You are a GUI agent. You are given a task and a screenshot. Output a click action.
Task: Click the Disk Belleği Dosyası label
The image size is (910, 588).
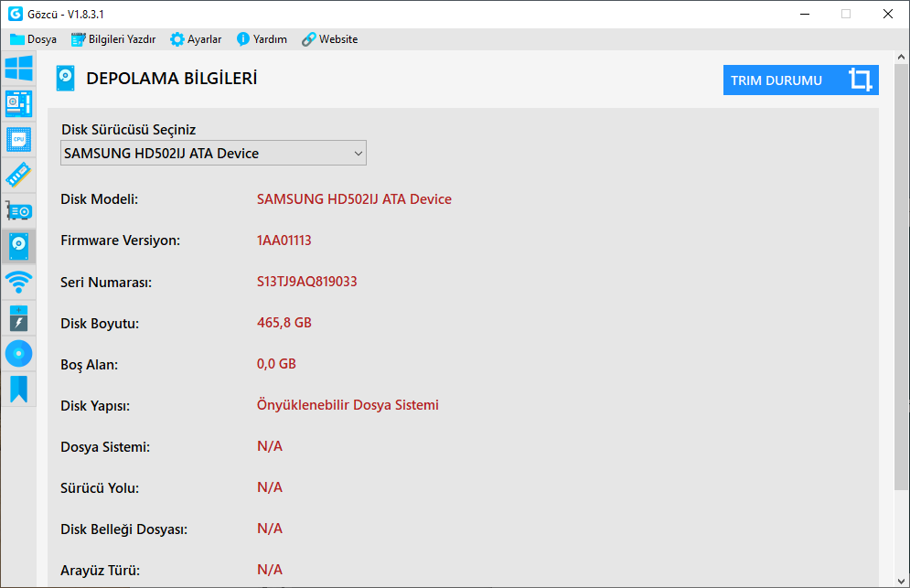[x=124, y=529]
